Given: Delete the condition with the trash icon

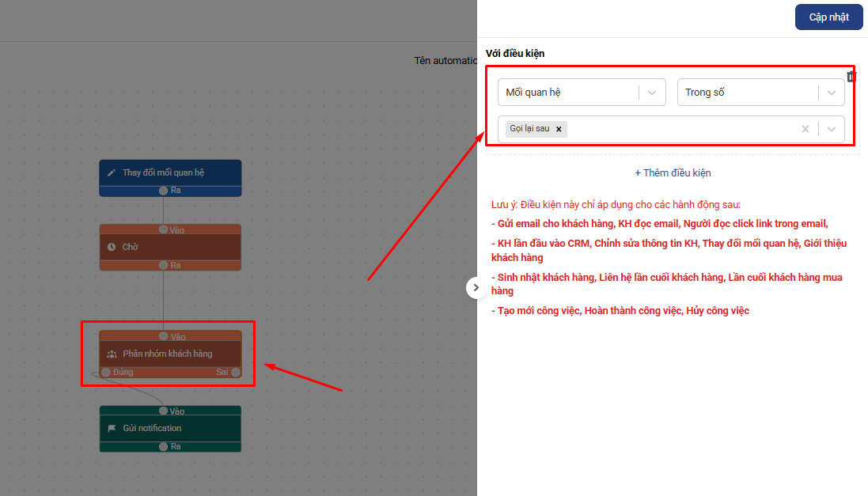Looking at the screenshot, I should tap(851, 77).
